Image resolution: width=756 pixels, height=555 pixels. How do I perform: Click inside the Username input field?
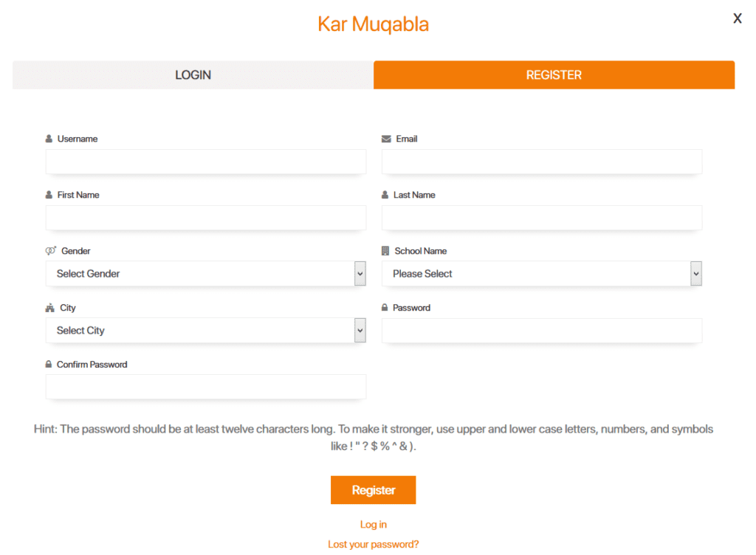pos(206,162)
